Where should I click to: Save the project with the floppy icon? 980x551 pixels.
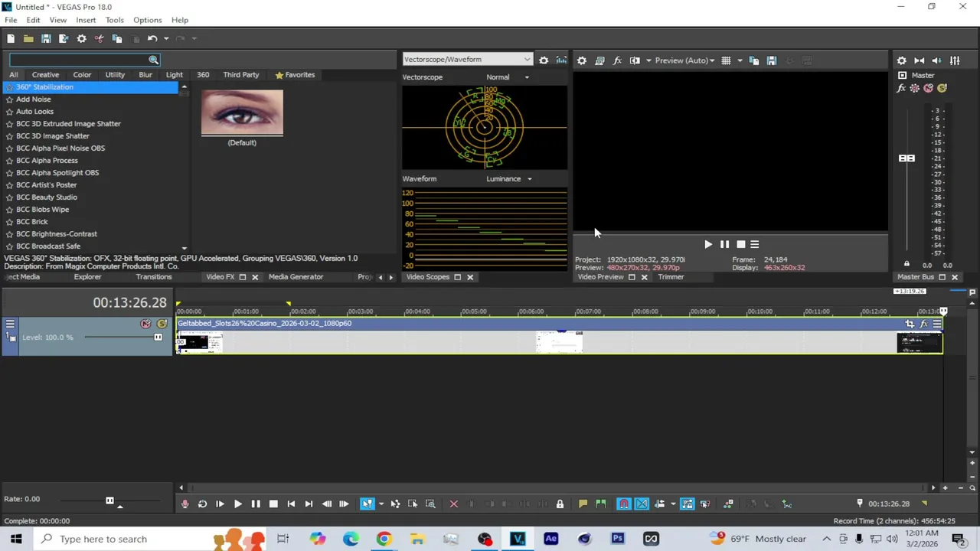point(46,38)
